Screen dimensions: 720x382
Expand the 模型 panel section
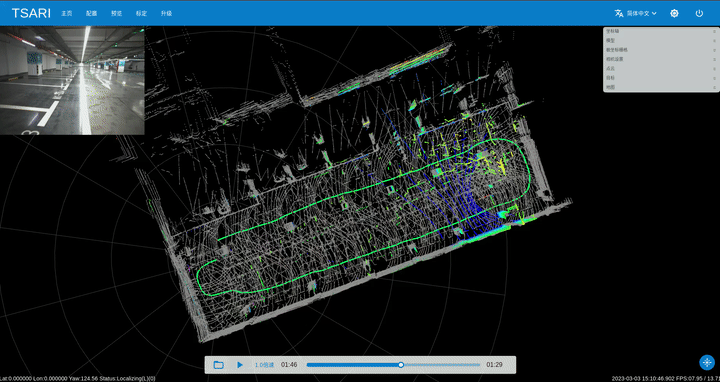pyautogui.click(x=661, y=40)
